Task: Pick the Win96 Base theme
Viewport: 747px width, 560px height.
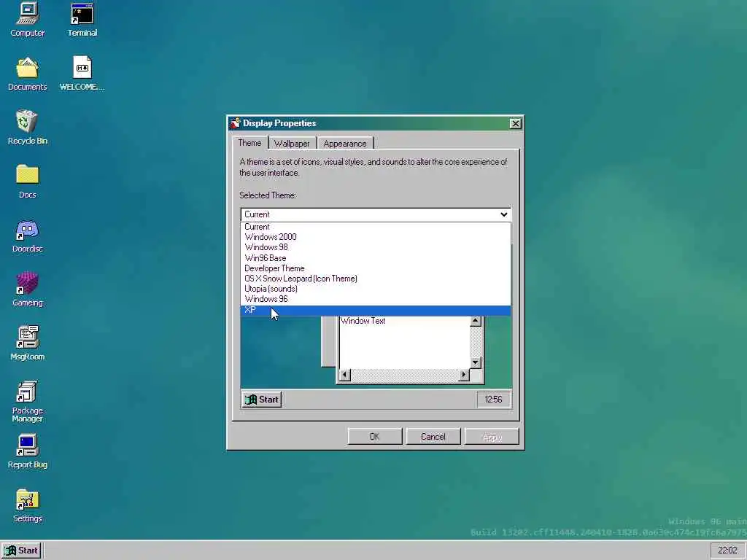Action: click(x=376, y=257)
